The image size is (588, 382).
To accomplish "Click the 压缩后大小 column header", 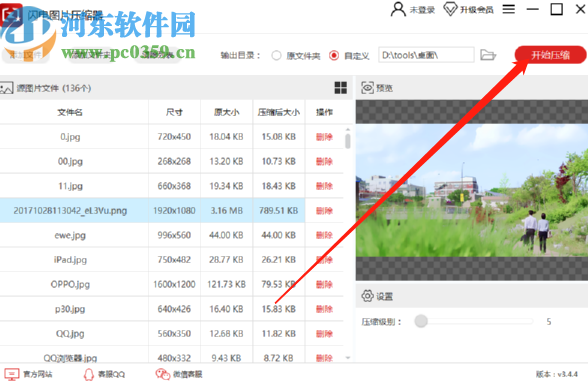I will 279,112.
